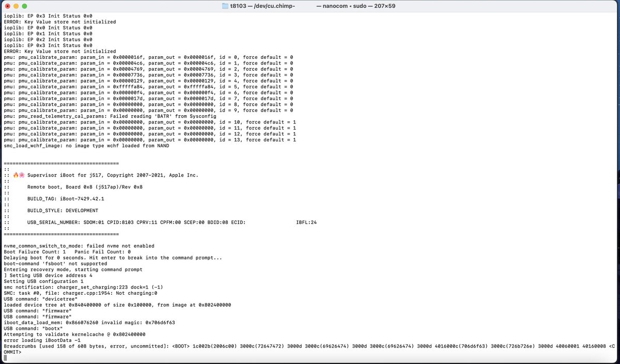Click the folder proxy icon in title bar

(x=225, y=6)
